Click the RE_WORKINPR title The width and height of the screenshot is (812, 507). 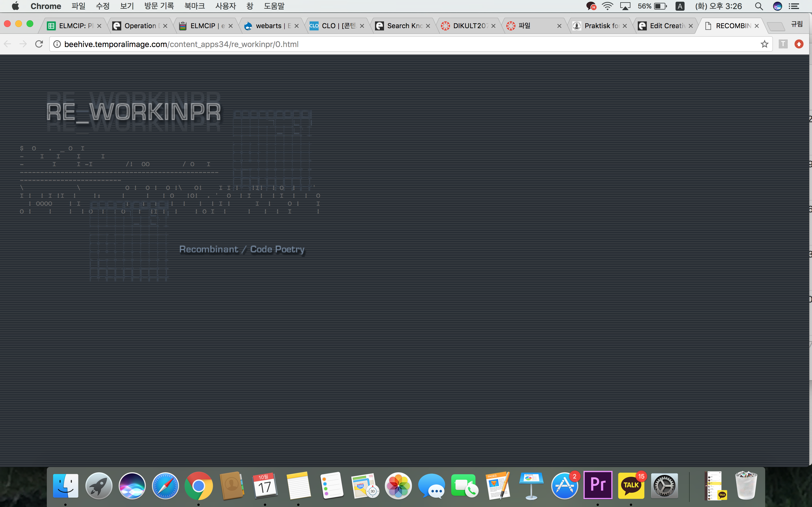(134, 112)
